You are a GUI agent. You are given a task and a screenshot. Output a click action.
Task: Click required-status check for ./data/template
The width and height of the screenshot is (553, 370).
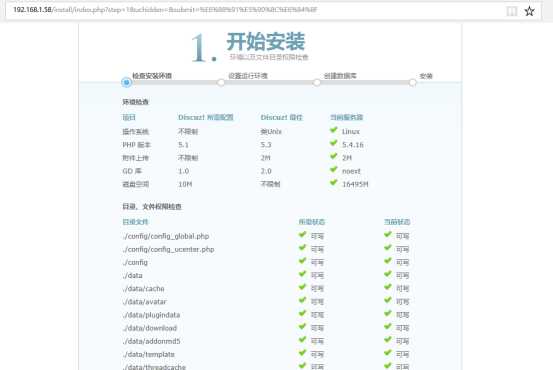(x=302, y=353)
